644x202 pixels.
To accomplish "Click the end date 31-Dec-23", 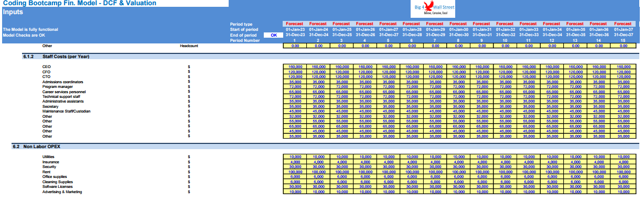I will [x=295, y=35].
